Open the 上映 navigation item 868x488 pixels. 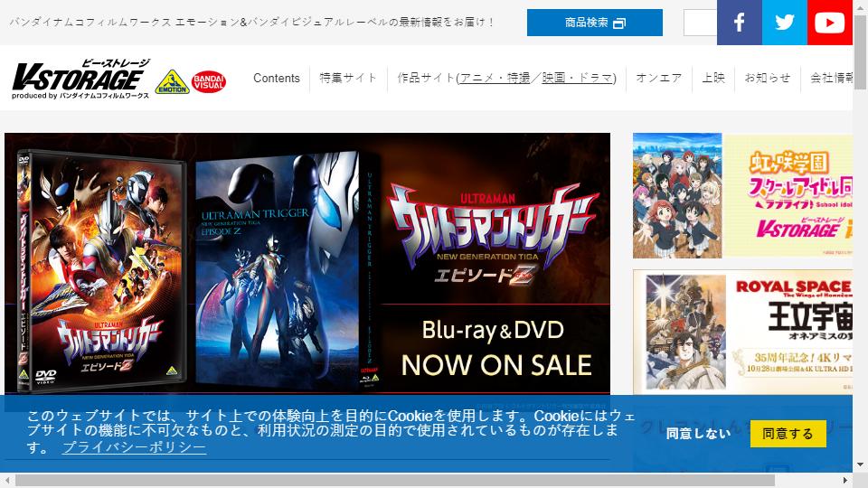(713, 78)
